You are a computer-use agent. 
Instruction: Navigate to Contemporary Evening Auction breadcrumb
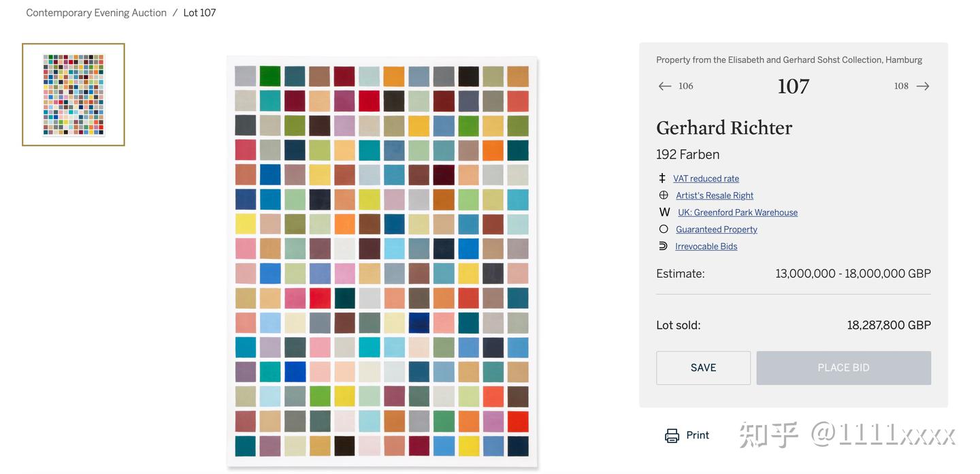pos(96,13)
